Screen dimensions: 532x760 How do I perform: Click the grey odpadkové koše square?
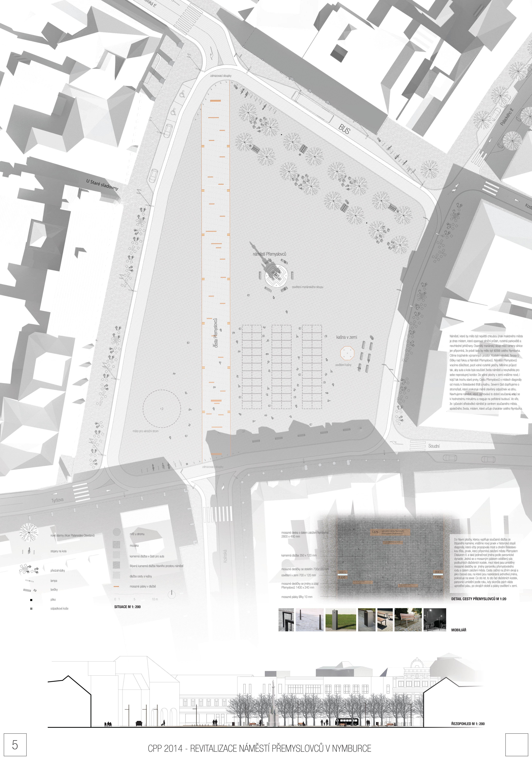[31, 608]
